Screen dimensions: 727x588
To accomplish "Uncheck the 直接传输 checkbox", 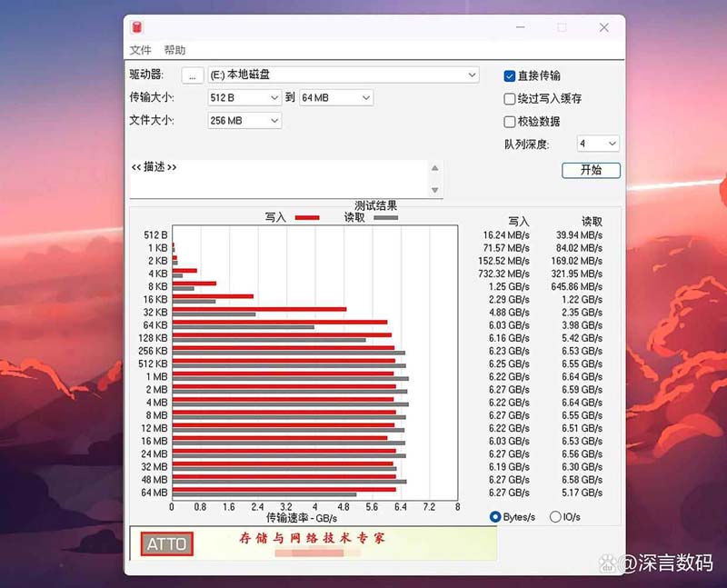I will (509, 76).
